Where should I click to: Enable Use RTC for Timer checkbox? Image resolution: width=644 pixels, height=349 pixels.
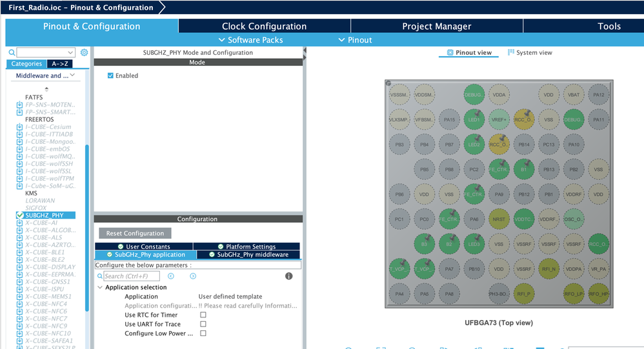[203, 315]
